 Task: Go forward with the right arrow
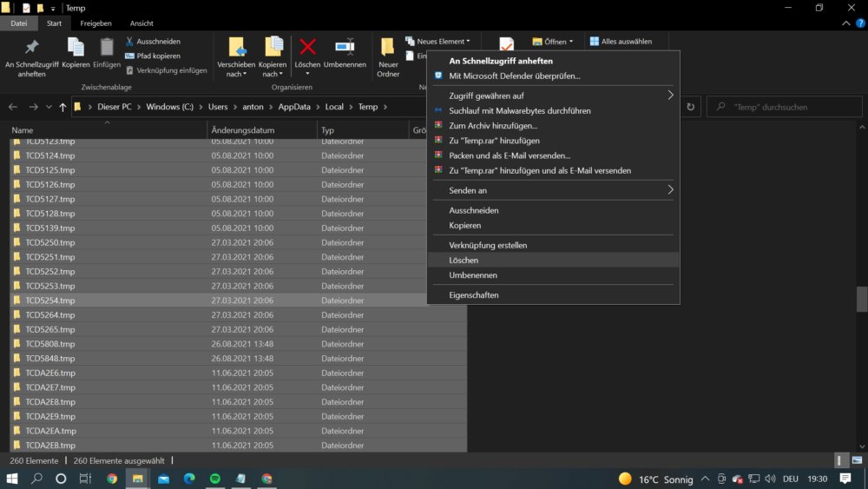[33, 107]
